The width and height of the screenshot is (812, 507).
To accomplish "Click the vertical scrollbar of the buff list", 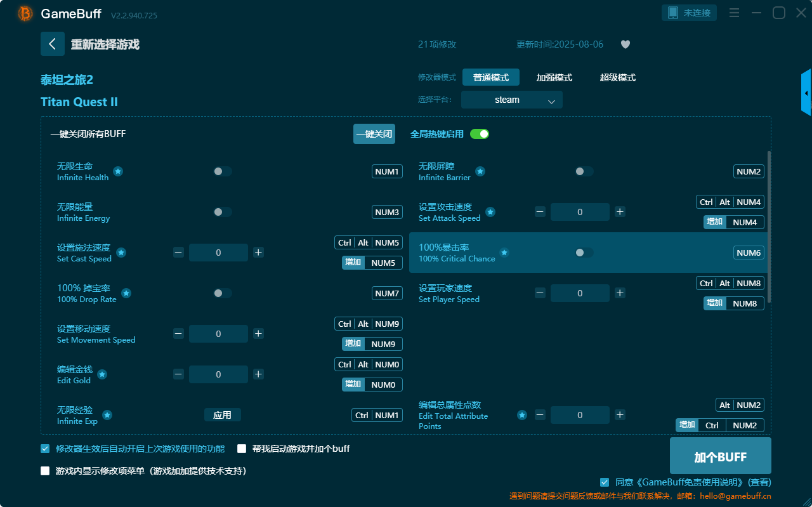I will pyautogui.click(x=769, y=226).
